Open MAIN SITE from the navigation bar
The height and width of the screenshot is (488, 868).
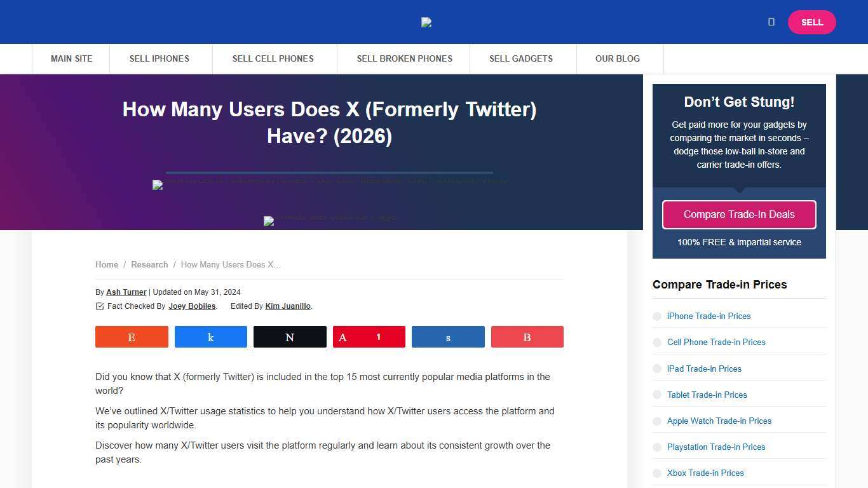pos(71,58)
